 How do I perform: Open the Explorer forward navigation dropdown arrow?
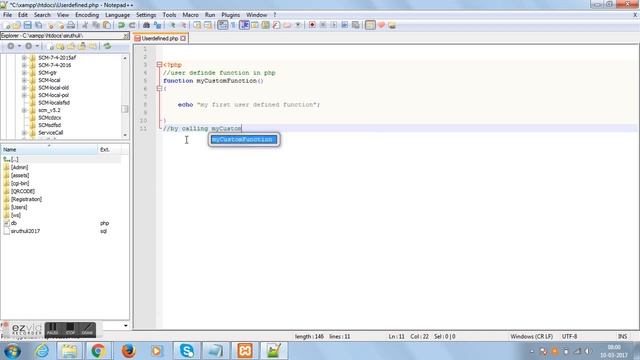click(37, 46)
